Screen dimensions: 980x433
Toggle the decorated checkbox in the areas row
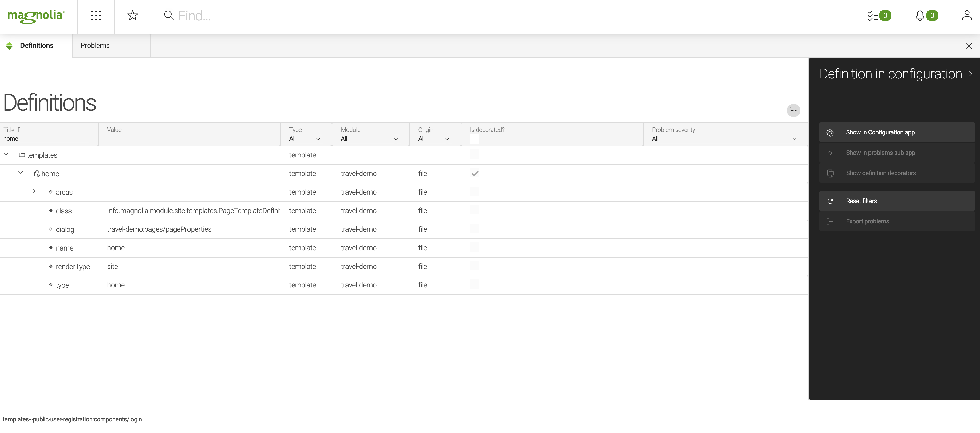tap(475, 192)
